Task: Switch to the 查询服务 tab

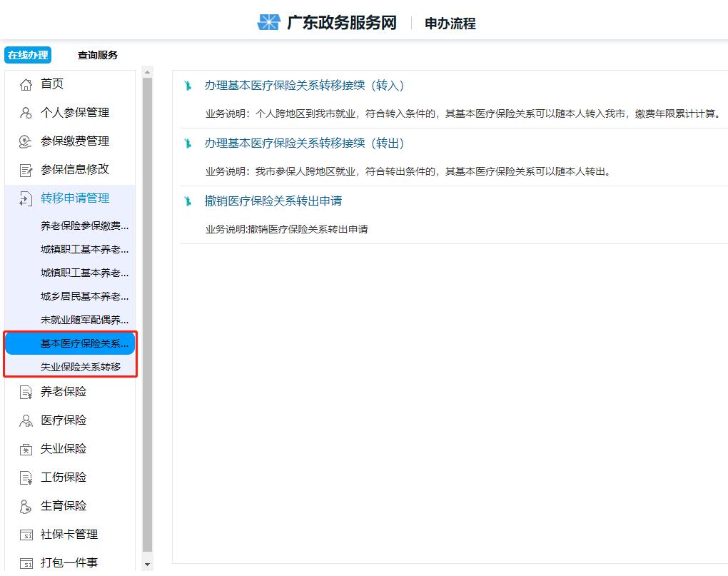Action: point(97,55)
